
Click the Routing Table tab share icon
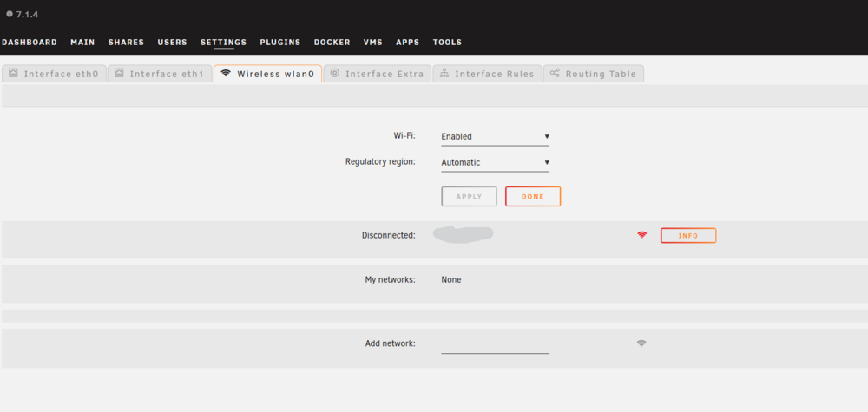(555, 73)
